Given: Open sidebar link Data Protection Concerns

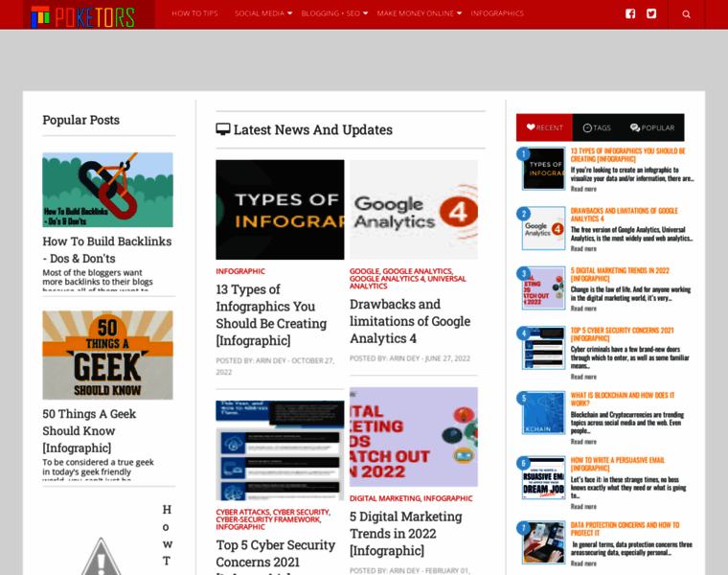Looking at the screenshot, I should (x=625, y=529).
